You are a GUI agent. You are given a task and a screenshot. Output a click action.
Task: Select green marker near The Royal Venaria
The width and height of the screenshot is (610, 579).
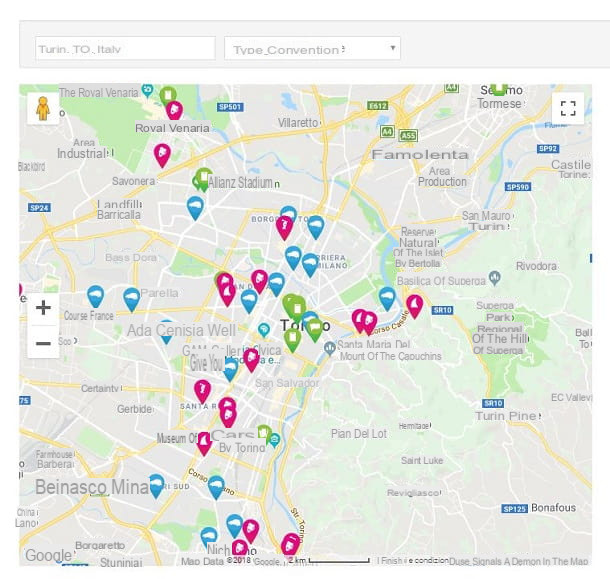[x=168, y=95]
